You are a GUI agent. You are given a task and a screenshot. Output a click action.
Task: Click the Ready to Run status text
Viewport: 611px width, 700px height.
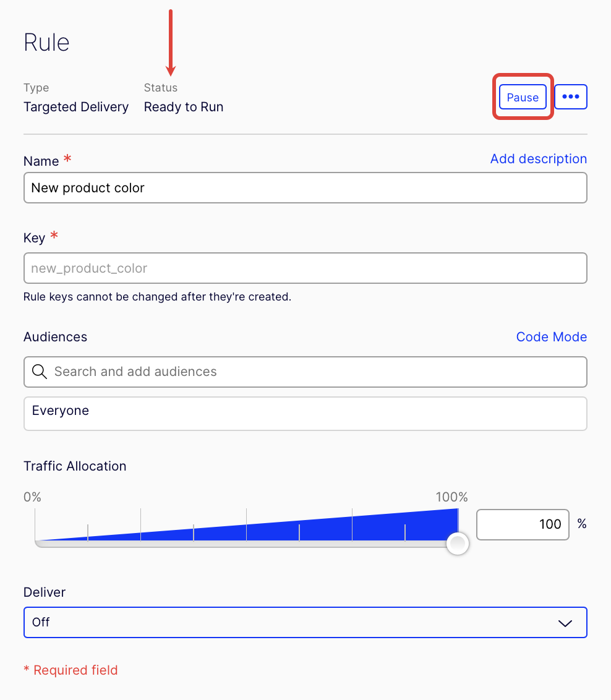coord(184,107)
